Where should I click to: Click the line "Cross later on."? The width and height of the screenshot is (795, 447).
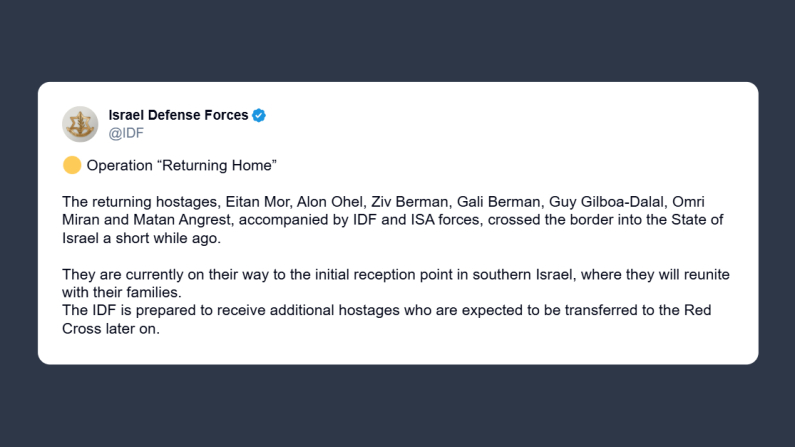pos(110,328)
